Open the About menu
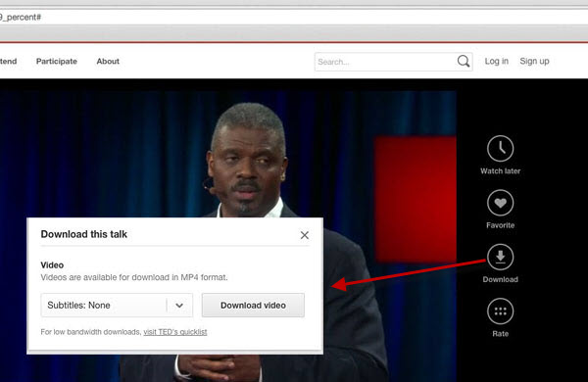This screenshot has width=588, height=382. pos(108,61)
